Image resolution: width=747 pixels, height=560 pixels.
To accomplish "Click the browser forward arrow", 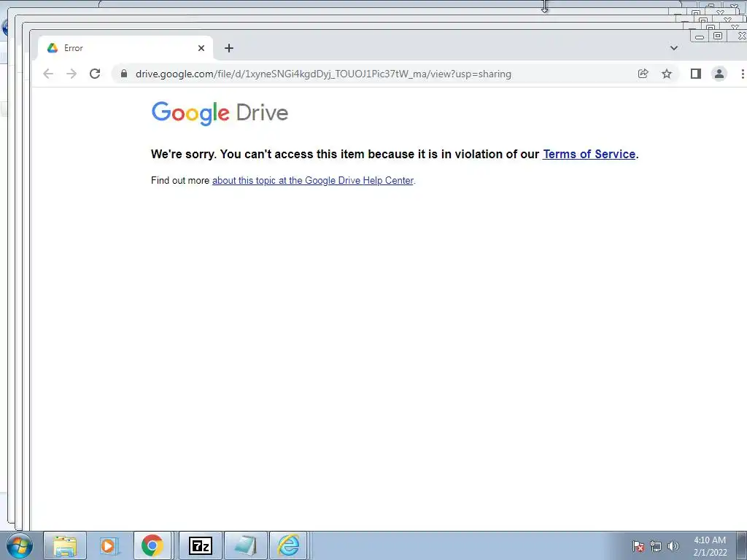I will [x=71, y=74].
